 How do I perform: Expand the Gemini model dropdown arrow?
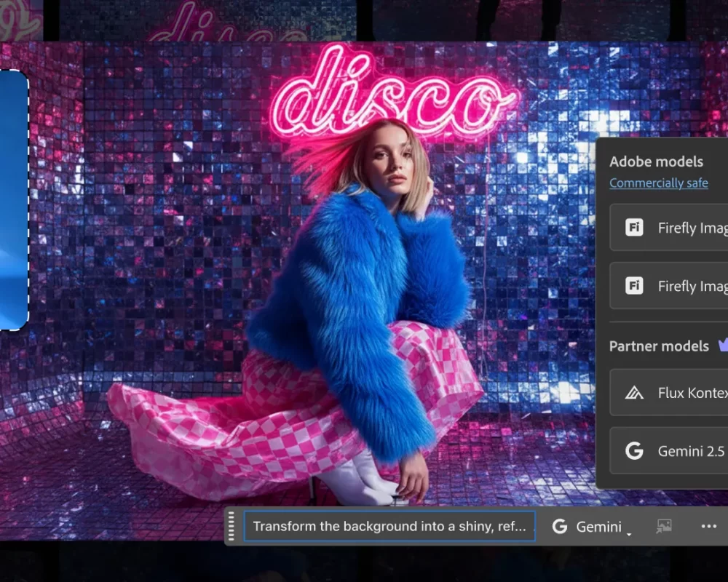[x=629, y=534]
